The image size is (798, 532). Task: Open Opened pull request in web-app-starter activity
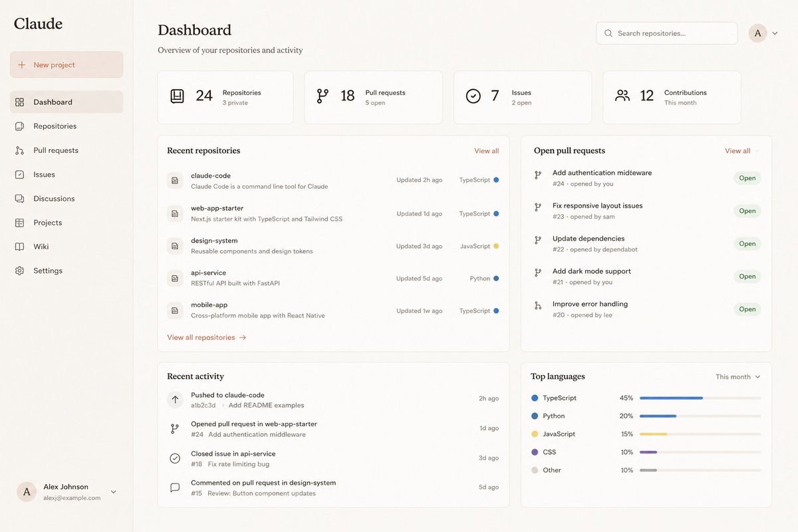pyautogui.click(x=254, y=424)
